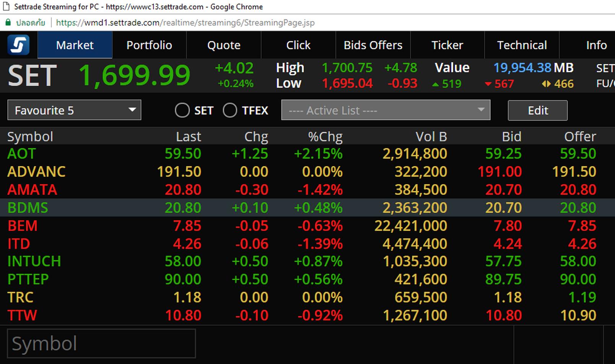Screen dimensions: 615x364
Task: Expand the Active List dropdown
Action: click(386, 110)
